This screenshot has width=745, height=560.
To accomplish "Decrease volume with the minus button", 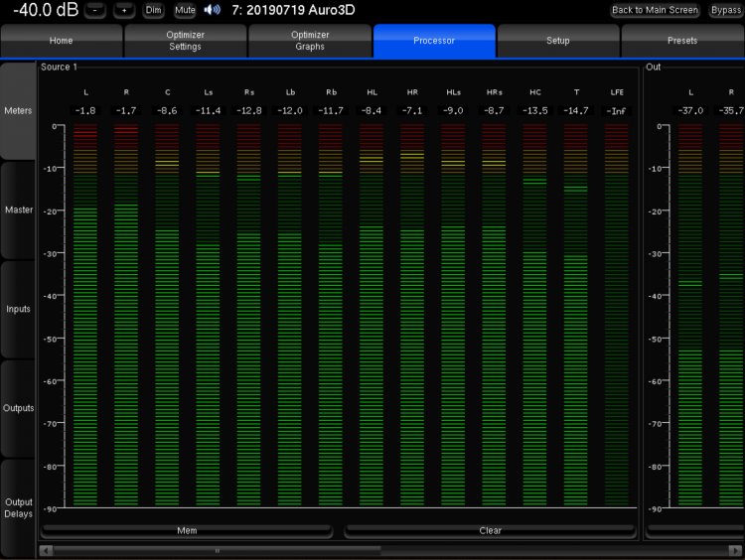I will [x=94, y=10].
